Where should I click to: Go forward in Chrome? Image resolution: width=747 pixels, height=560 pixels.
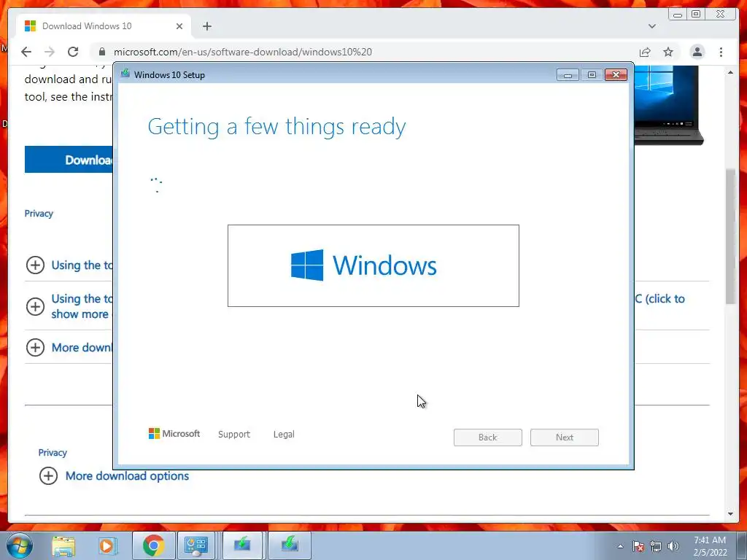pos(50,52)
